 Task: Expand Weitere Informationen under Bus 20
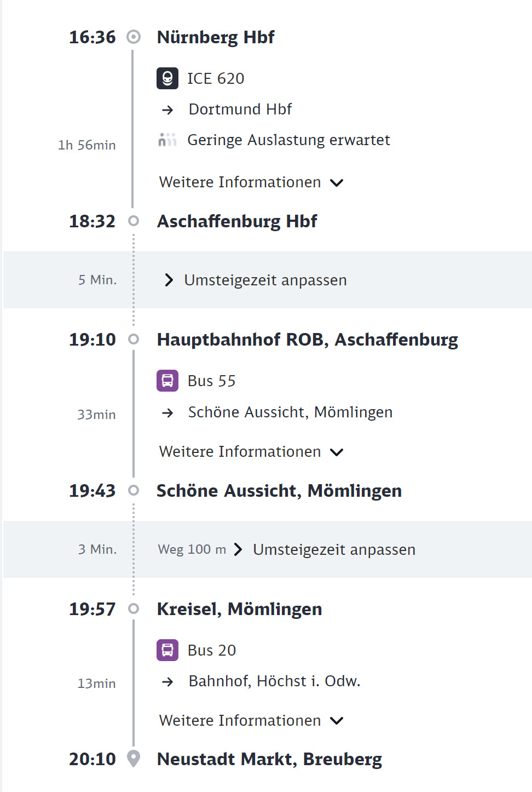click(x=251, y=721)
